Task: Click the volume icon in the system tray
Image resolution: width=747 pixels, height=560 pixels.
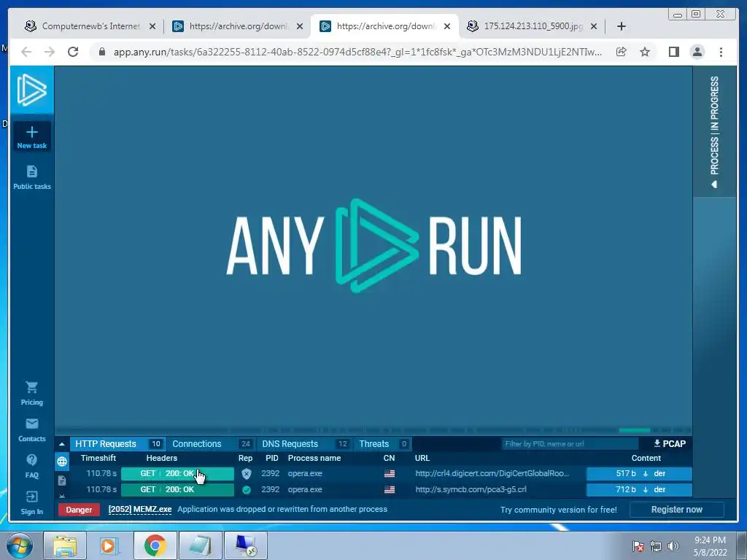Action: (x=673, y=546)
